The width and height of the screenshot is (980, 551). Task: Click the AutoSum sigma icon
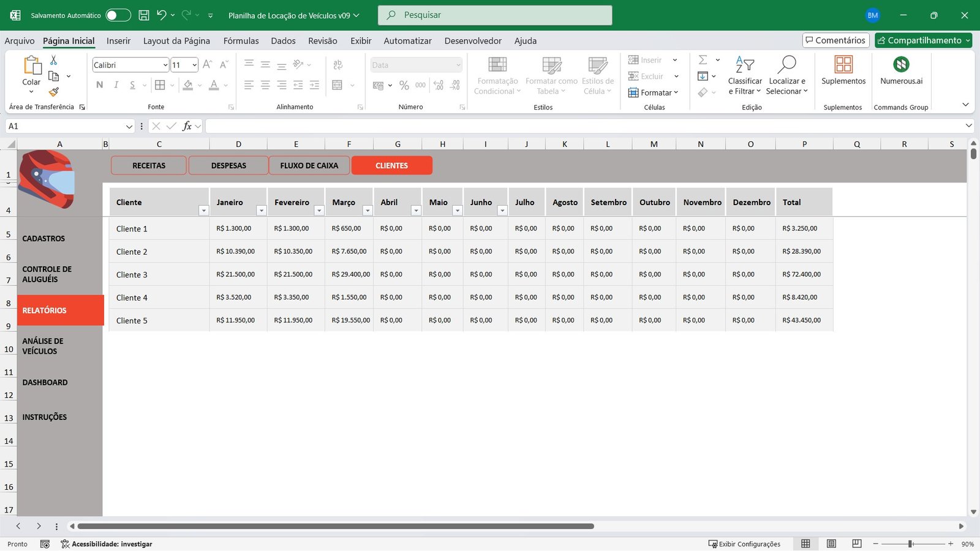[703, 60]
